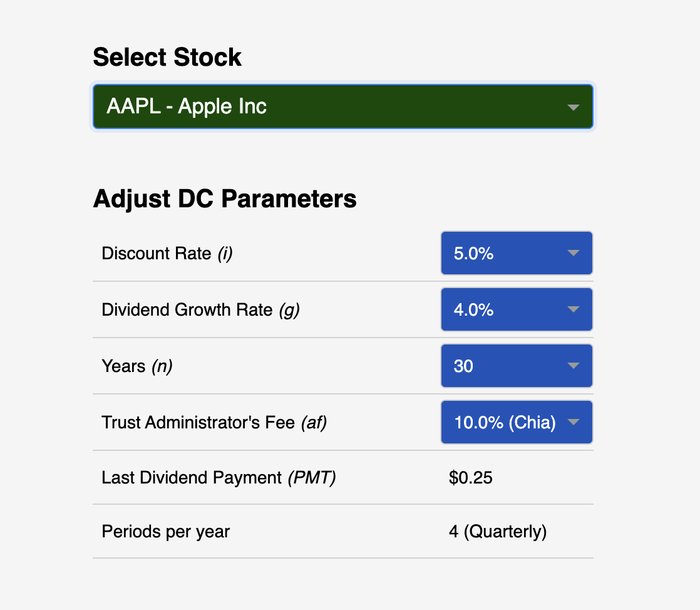The height and width of the screenshot is (610, 700).
Task: Open the 10.0% (Chia) fee dropdown
Action: click(517, 422)
